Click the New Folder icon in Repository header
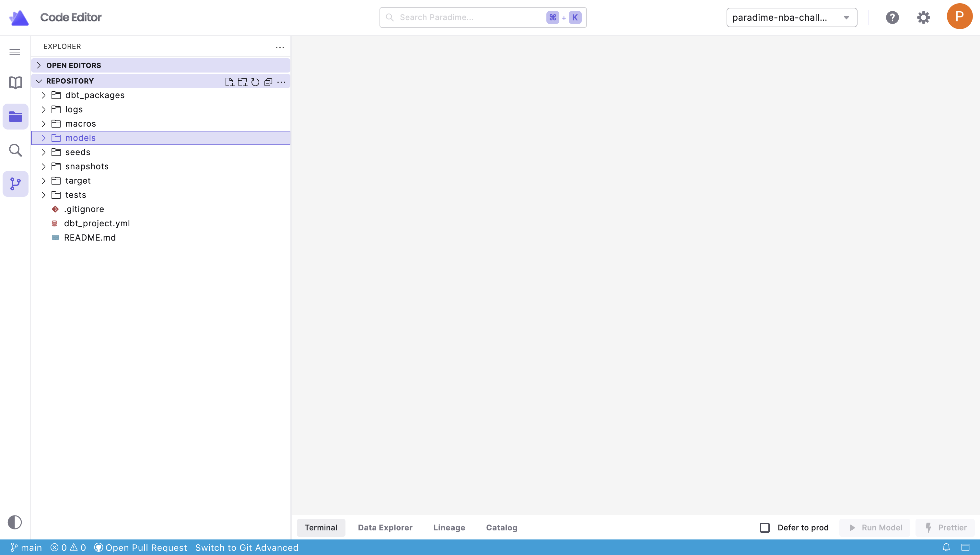Image resolution: width=980 pixels, height=555 pixels. coord(242,82)
